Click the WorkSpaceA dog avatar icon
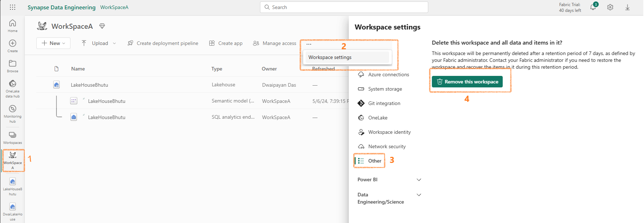The image size is (644, 223). [42, 26]
